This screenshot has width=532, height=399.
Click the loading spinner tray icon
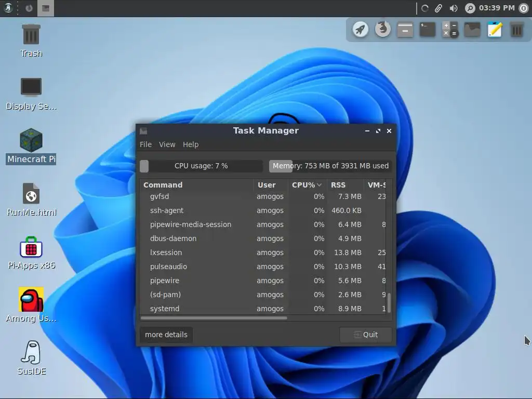[x=425, y=8]
